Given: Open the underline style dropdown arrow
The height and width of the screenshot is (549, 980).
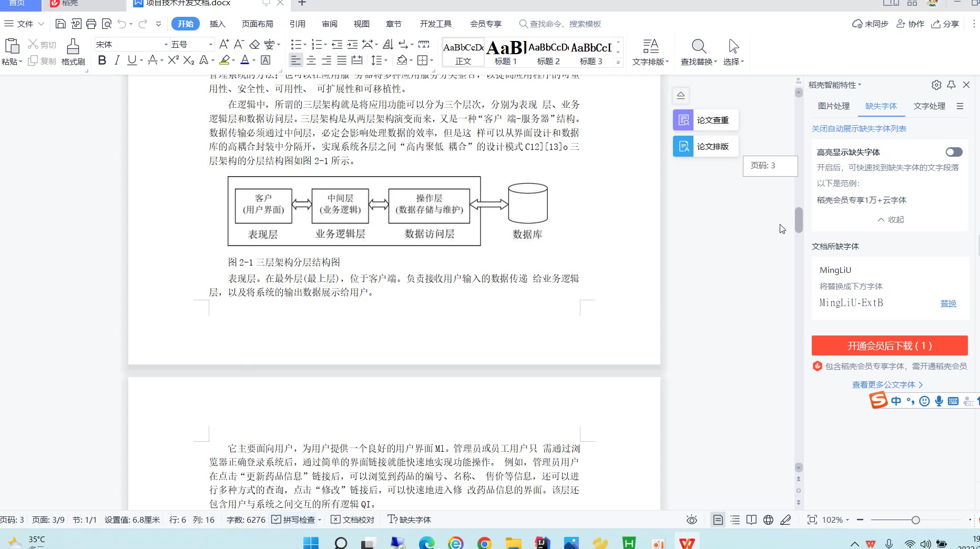Looking at the screenshot, I should (141, 61).
